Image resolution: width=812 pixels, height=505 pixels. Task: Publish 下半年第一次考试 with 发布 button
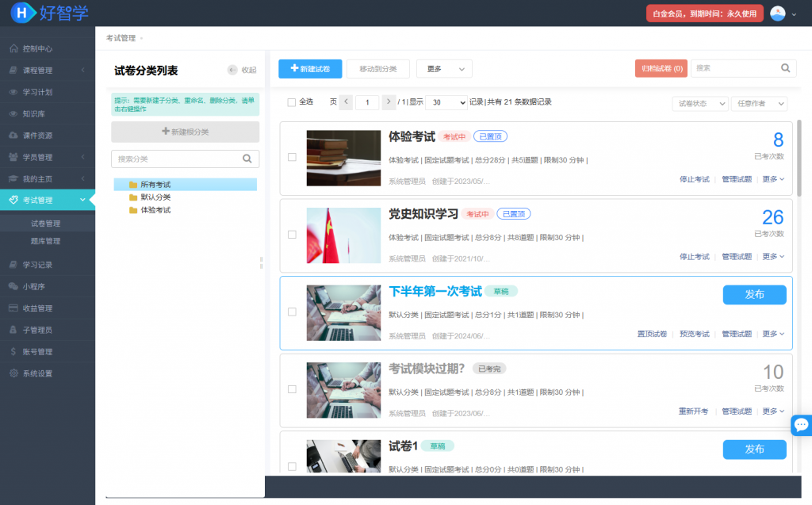point(754,294)
